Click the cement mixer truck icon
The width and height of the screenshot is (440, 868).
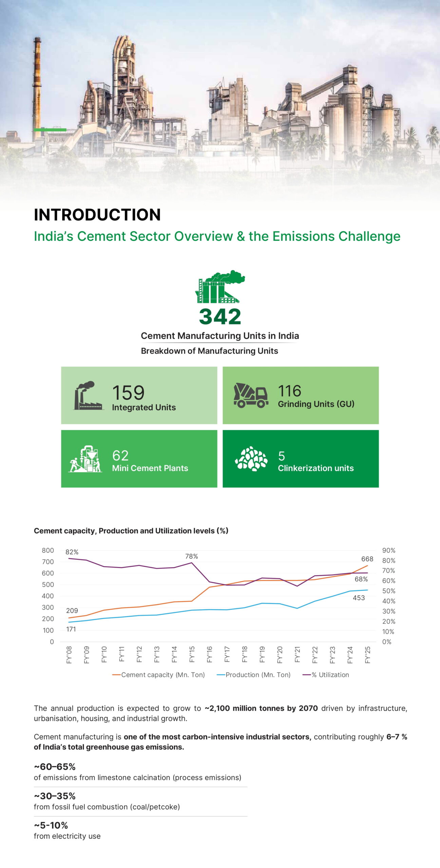point(251,395)
